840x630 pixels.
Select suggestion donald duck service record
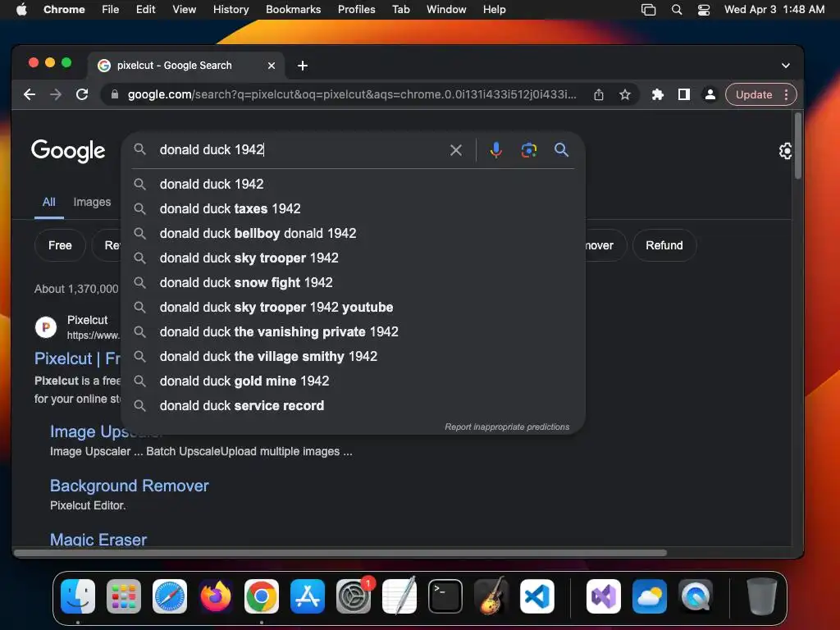pyautogui.click(x=353, y=405)
